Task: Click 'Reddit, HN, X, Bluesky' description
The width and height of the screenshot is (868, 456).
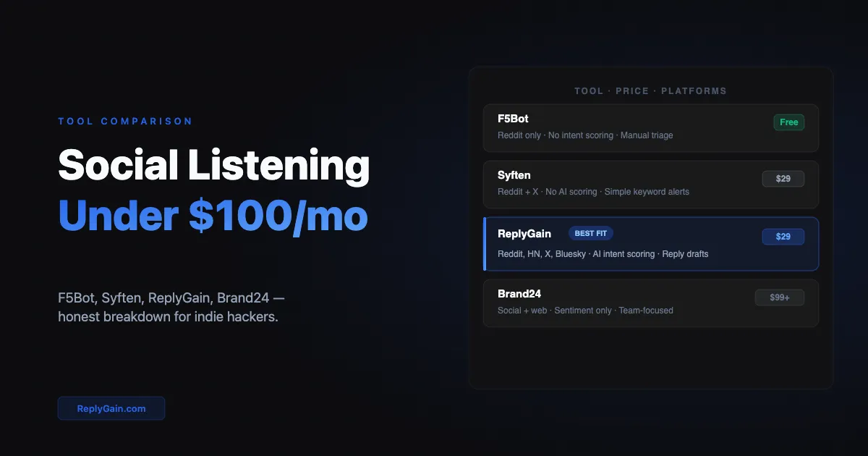Action: 603,254
